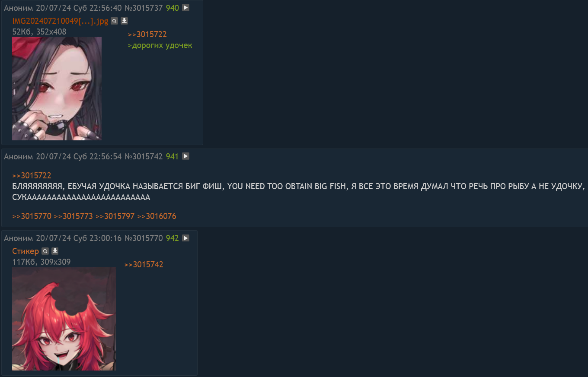
Task: Download icon next to IMG202407210049 file
Action: point(124,21)
